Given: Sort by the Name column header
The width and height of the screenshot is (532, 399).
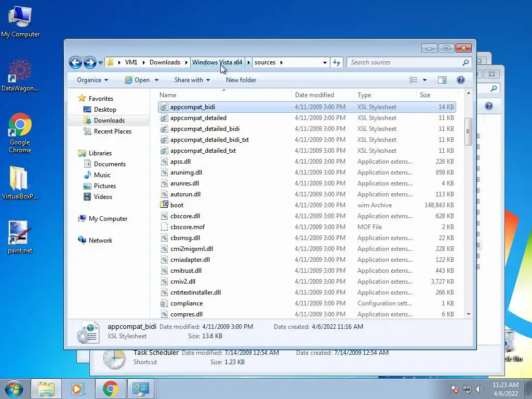Looking at the screenshot, I should click(224, 95).
